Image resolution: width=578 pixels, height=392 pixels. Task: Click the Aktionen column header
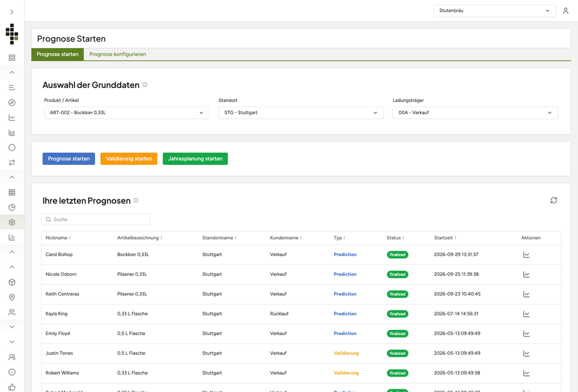531,238
